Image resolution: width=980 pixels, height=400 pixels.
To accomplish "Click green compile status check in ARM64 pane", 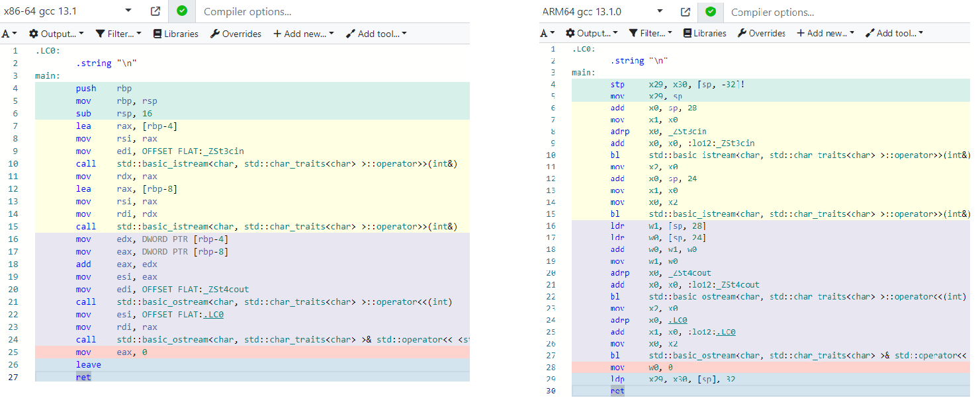I will [711, 11].
